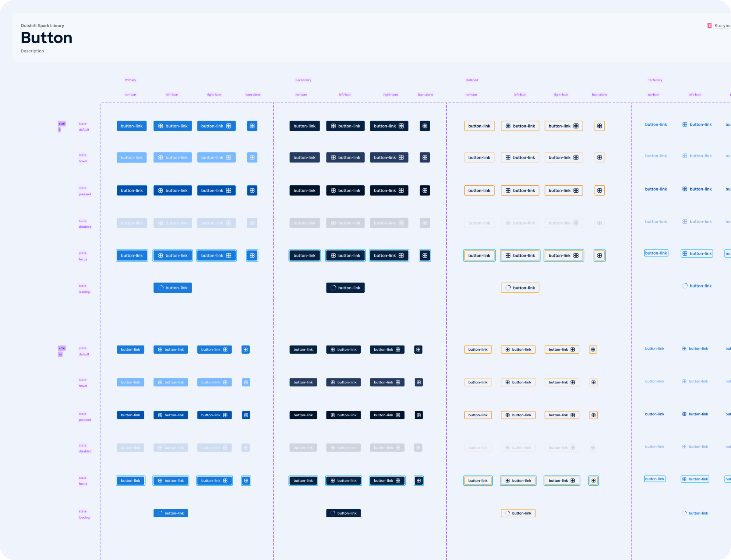This screenshot has height=560, width=731.
Task: Click Secondary size-l pressed left-icon button-link
Action: (x=345, y=190)
